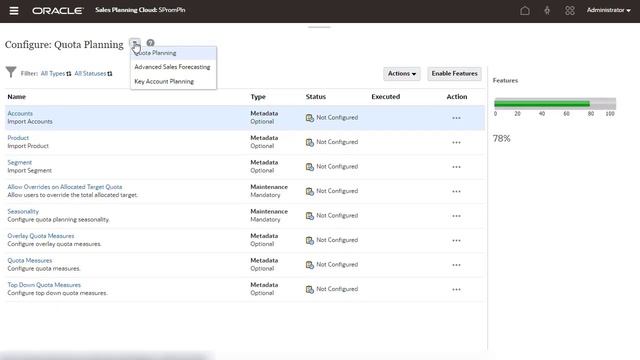Image resolution: width=640 pixels, height=360 pixels.
Task: Open action menu for Allow Overrides row
Action: 456,191
